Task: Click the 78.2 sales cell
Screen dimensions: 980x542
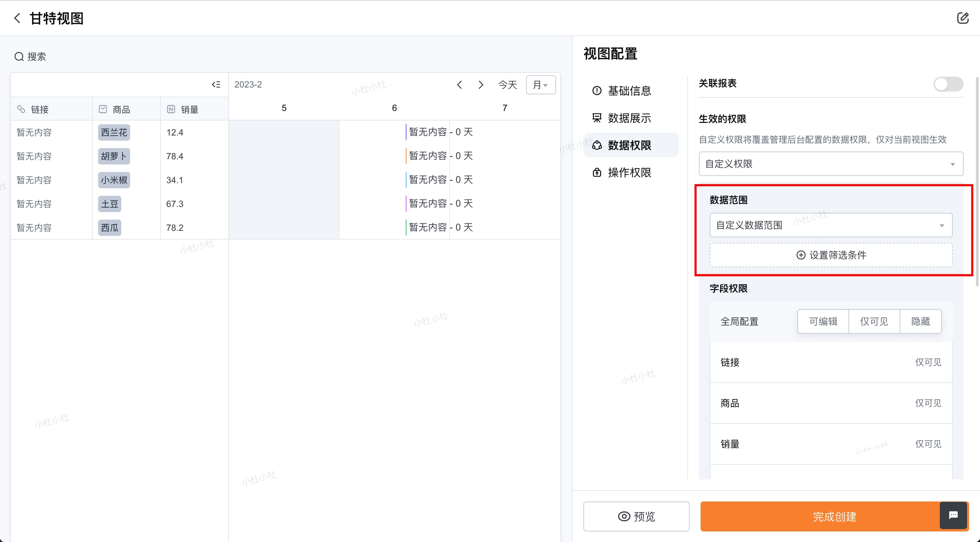Action: coord(195,228)
